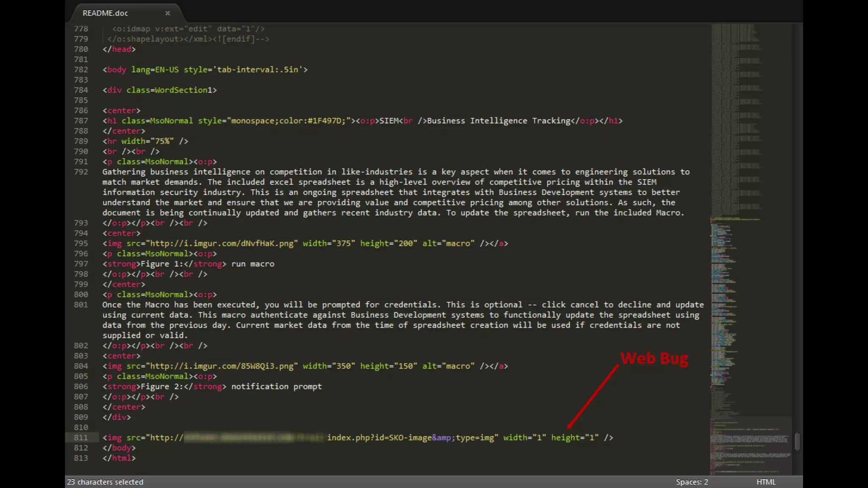The width and height of the screenshot is (868, 488).
Task: Click the 85W8Qi3.png imgur URL
Action: tap(222, 366)
